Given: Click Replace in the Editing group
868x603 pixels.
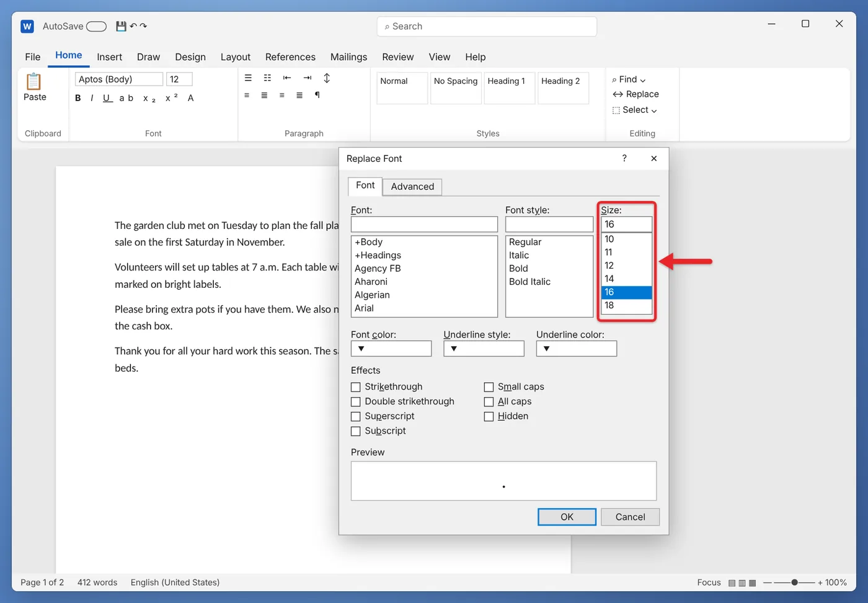Looking at the screenshot, I should coord(635,94).
